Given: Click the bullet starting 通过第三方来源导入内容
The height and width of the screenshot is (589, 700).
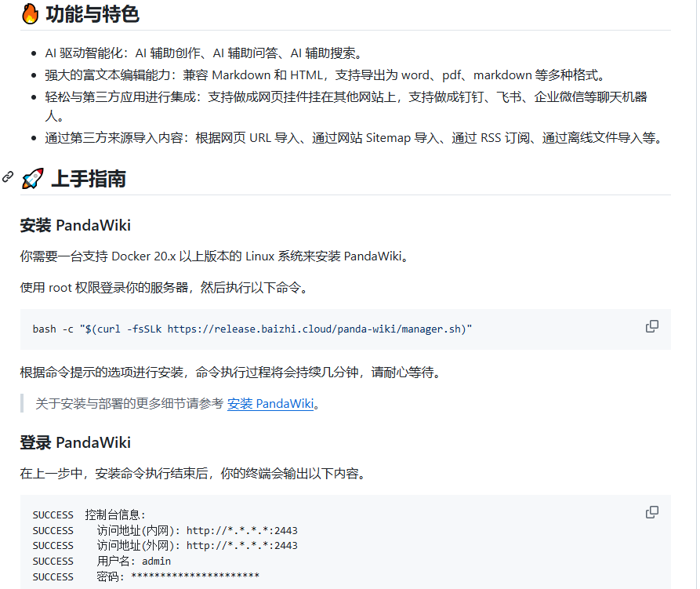Looking at the screenshot, I should [x=354, y=138].
